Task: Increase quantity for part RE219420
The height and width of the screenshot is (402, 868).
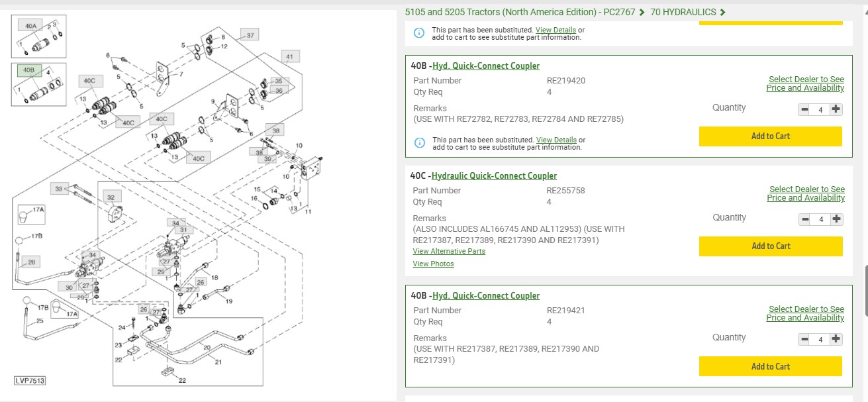Action: 836,109
